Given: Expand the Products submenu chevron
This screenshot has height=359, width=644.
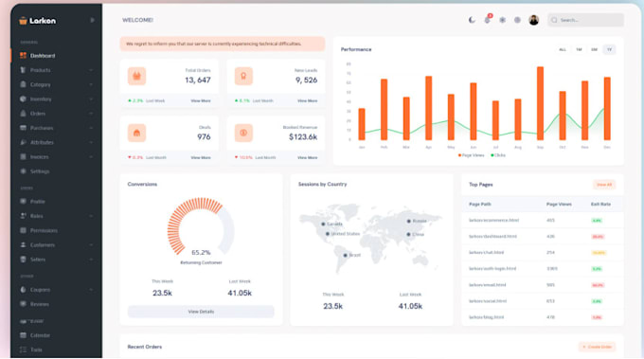Looking at the screenshot, I should [91, 70].
